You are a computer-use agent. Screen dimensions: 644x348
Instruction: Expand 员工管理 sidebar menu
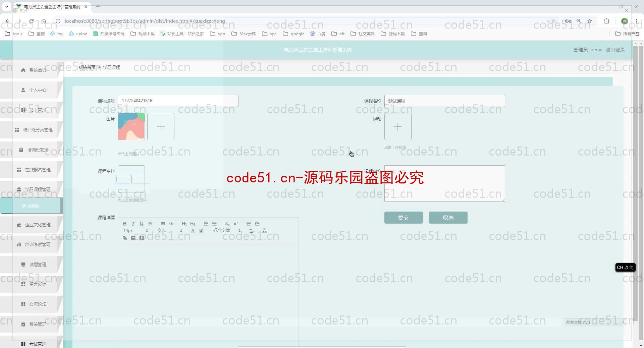[x=32, y=110]
